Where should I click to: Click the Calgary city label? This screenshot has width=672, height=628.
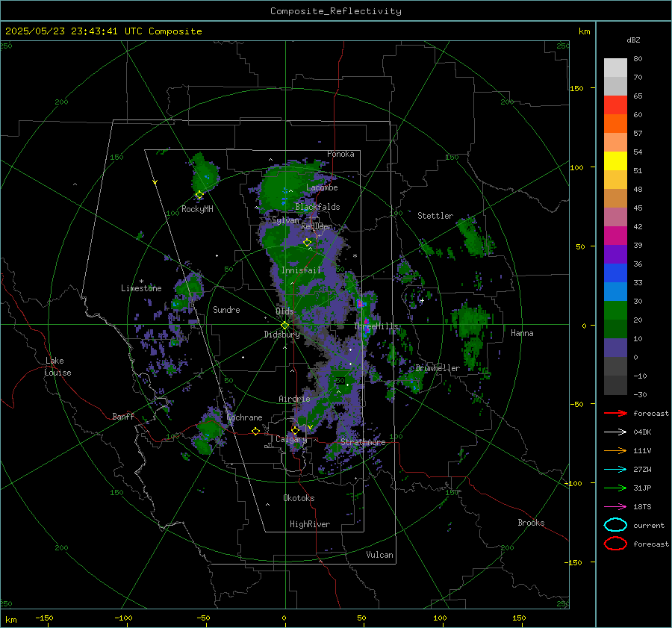click(291, 439)
